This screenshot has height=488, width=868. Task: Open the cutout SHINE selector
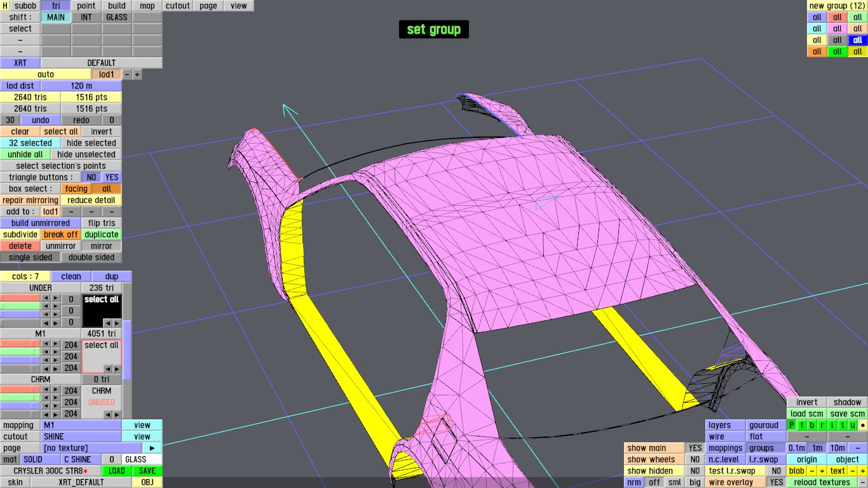81,437
